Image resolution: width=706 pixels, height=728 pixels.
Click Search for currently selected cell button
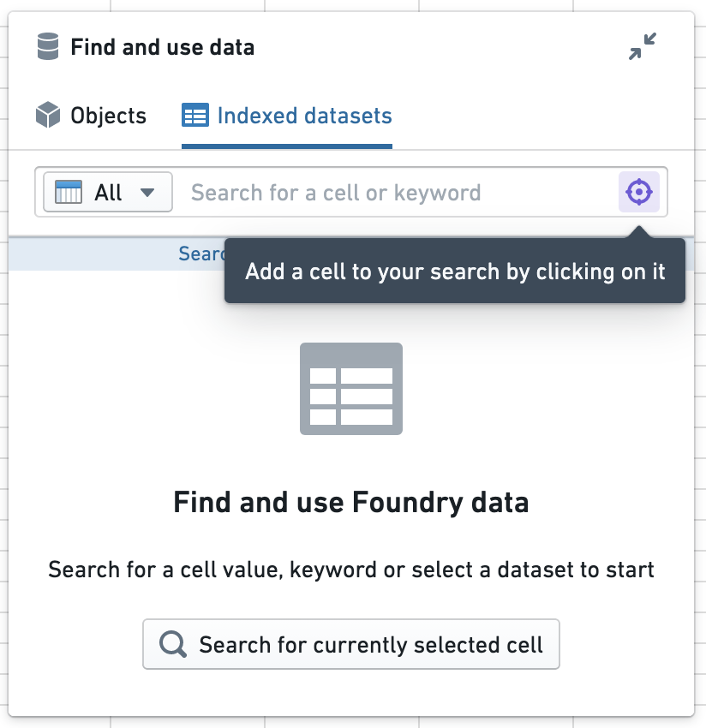[x=351, y=644]
